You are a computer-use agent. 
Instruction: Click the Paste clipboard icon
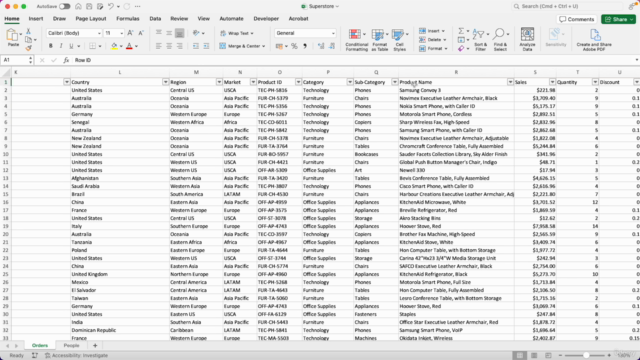click(x=12, y=35)
